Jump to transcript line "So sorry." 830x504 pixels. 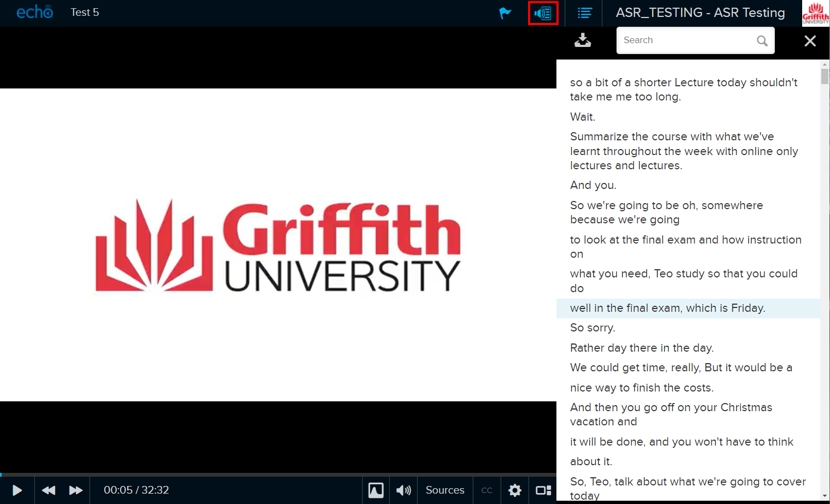592,328
